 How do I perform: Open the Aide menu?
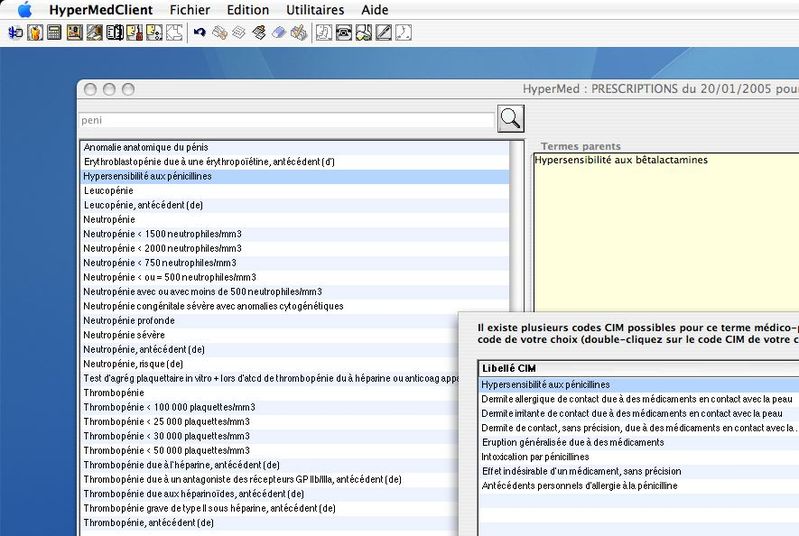pyautogui.click(x=375, y=10)
